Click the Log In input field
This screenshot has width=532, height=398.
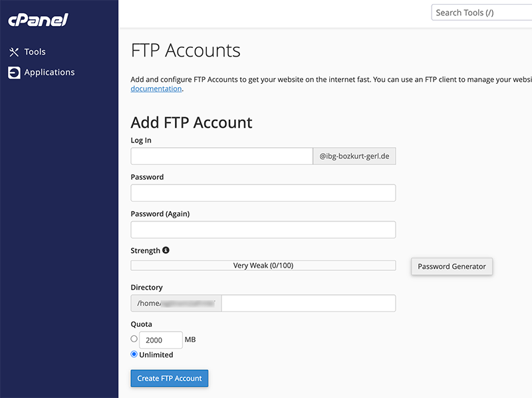point(221,156)
